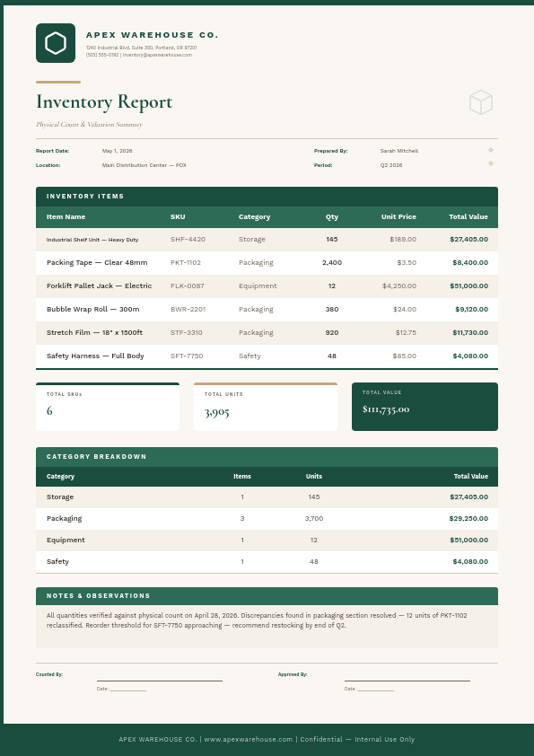Click the Packaging units "3,700"

[x=314, y=519]
